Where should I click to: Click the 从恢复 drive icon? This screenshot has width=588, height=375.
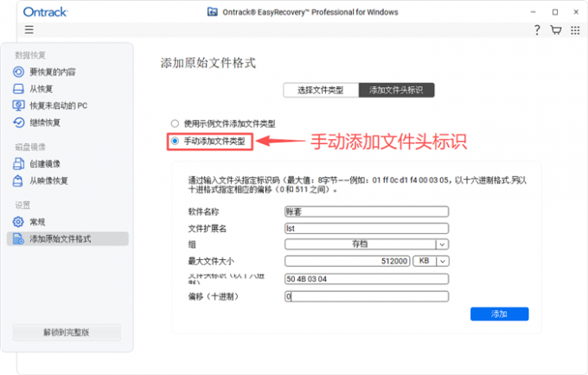click(x=18, y=89)
